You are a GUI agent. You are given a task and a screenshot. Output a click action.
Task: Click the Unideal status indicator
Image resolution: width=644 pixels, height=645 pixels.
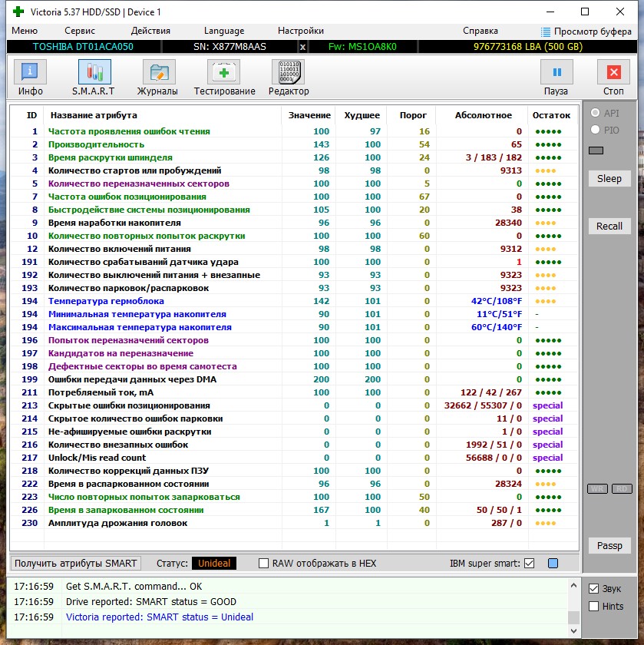[x=214, y=563]
